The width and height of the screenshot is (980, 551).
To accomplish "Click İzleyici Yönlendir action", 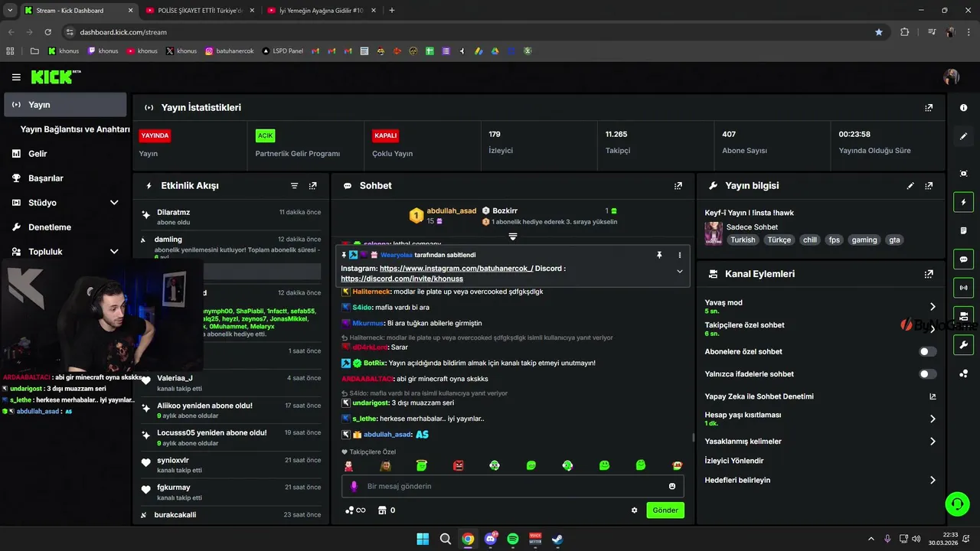I will (x=734, y=461).
